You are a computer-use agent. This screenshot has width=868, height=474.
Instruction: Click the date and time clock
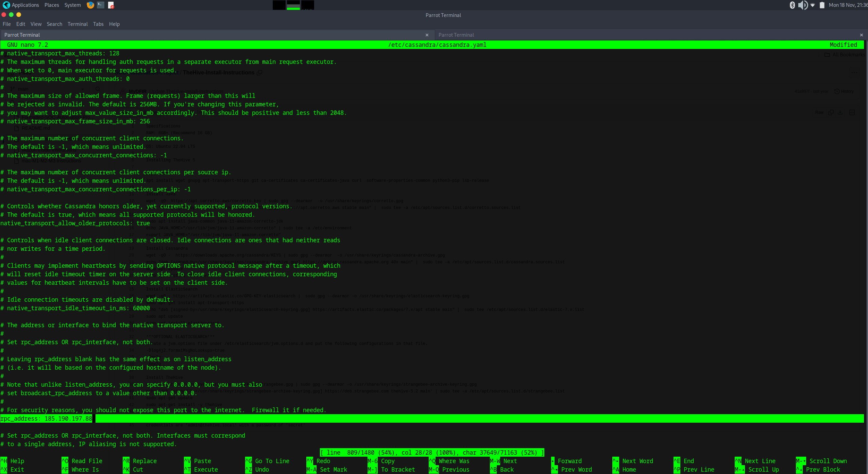pyautogui.click(x=848, y=5)
